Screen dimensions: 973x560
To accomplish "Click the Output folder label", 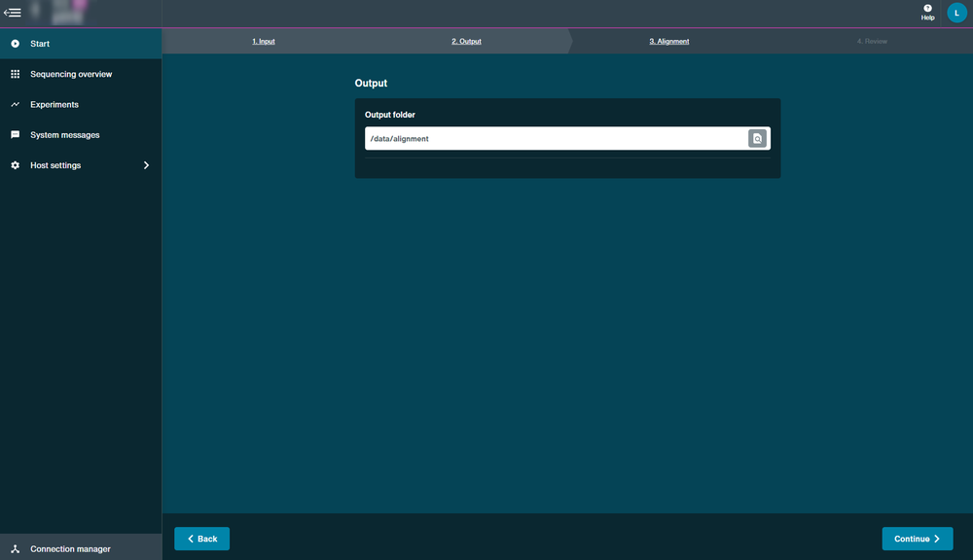I will 390,115.
